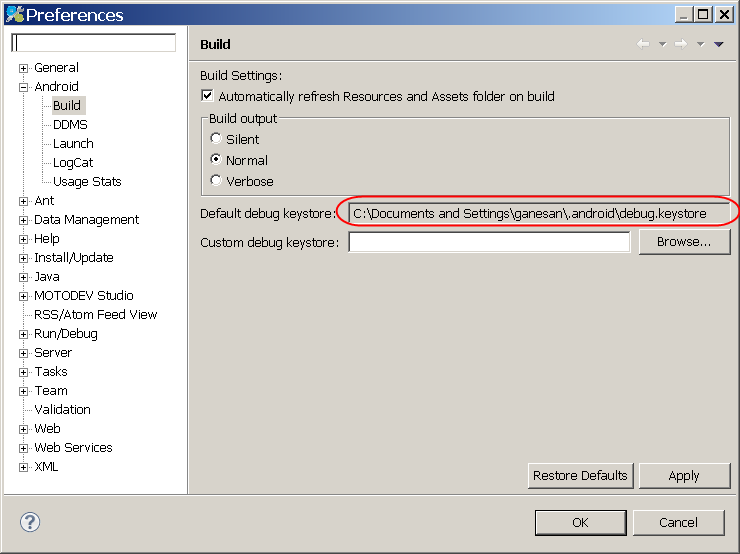This screenshot has height=554, width=740.
Task: Select the General tree label
Action: (56, 67)
